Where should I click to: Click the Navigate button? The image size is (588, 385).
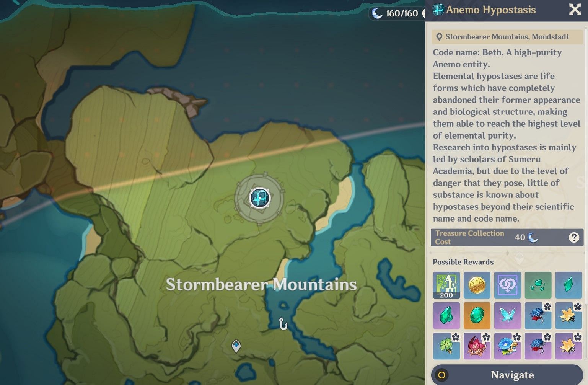pyautogui.click(x=507, y=375)
